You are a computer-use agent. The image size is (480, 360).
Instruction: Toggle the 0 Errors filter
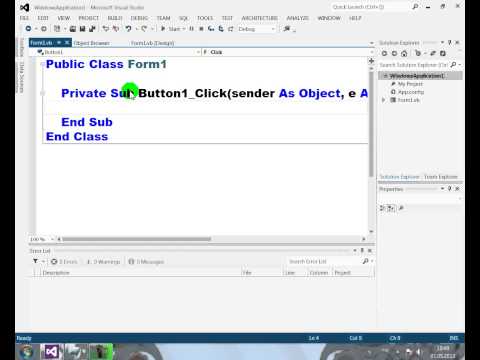[64, 262]
